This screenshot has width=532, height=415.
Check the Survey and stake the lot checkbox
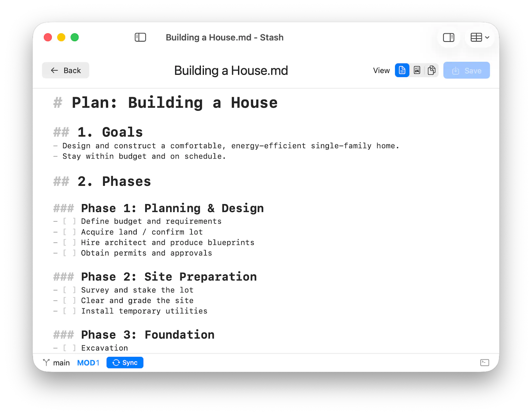(x=69, y=290)
